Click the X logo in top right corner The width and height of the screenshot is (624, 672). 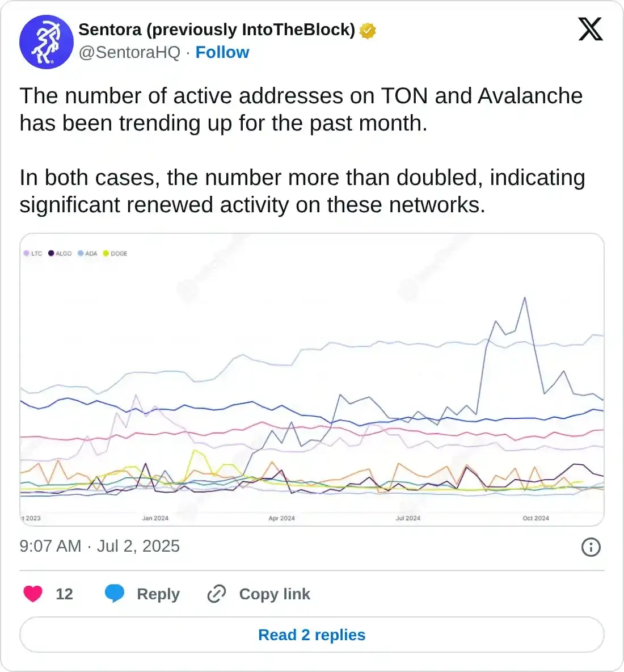coord(590,29)
